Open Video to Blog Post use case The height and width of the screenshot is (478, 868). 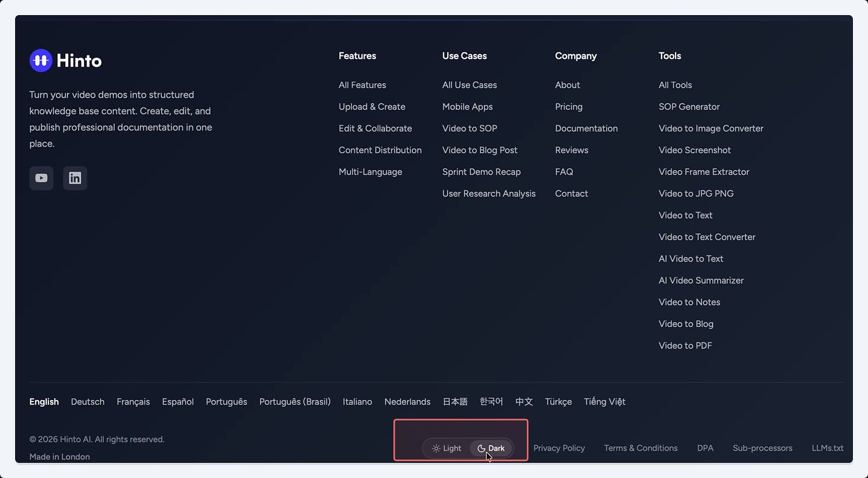click(x=480, y=150)
